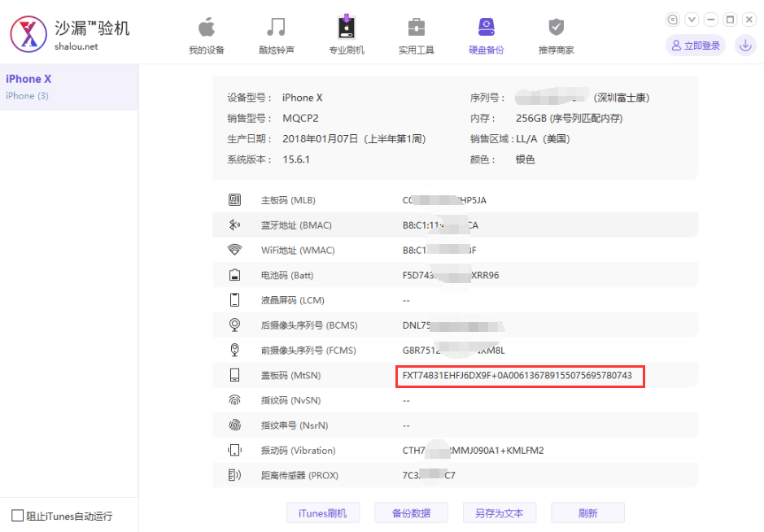
Task: Click the 后摄像头序列号 (BCMS) label
Action: 309,325
